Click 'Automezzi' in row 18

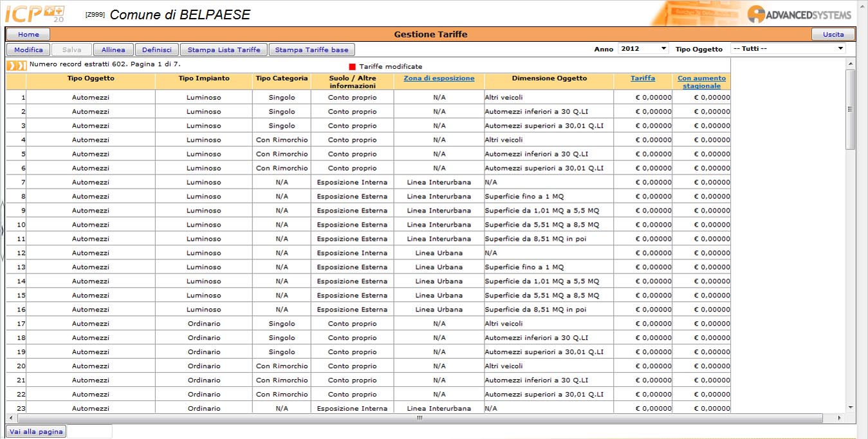tap(91, 338)
